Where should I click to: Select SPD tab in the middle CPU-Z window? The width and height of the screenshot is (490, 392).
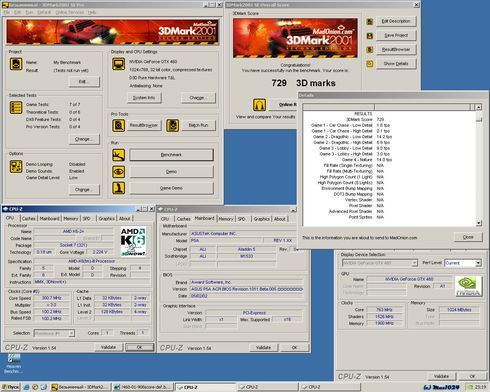pos(241,219)
